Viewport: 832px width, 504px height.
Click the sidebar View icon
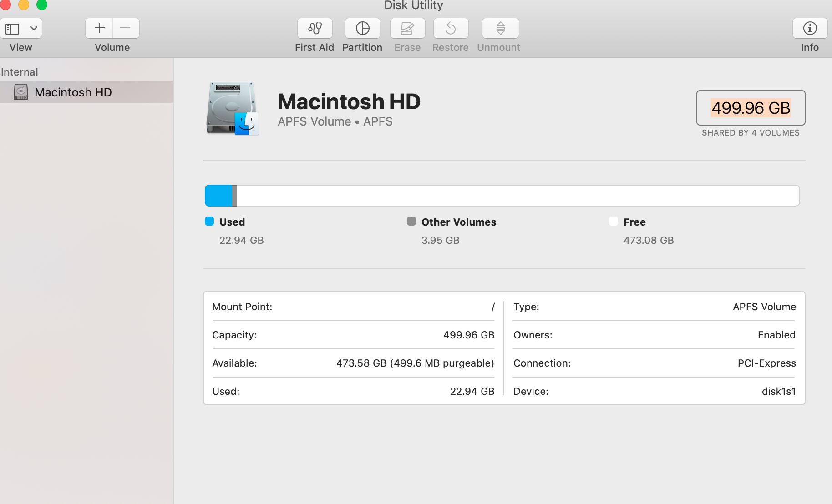(12, 29)
